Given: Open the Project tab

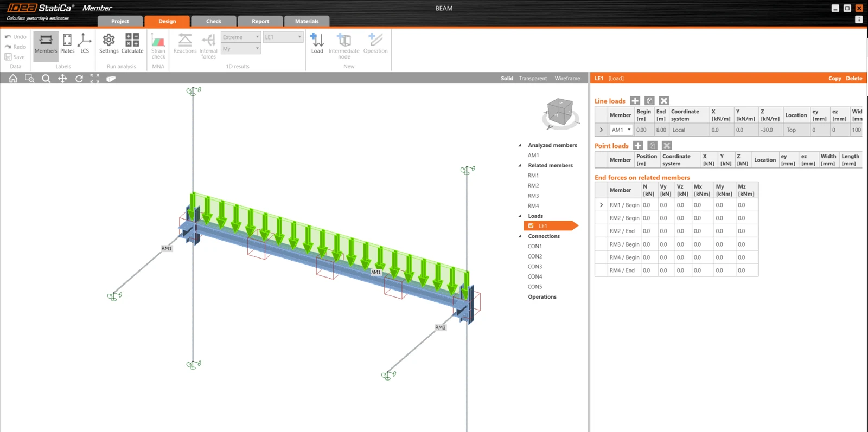Looking at the screenshot, I should pos(120,21).
